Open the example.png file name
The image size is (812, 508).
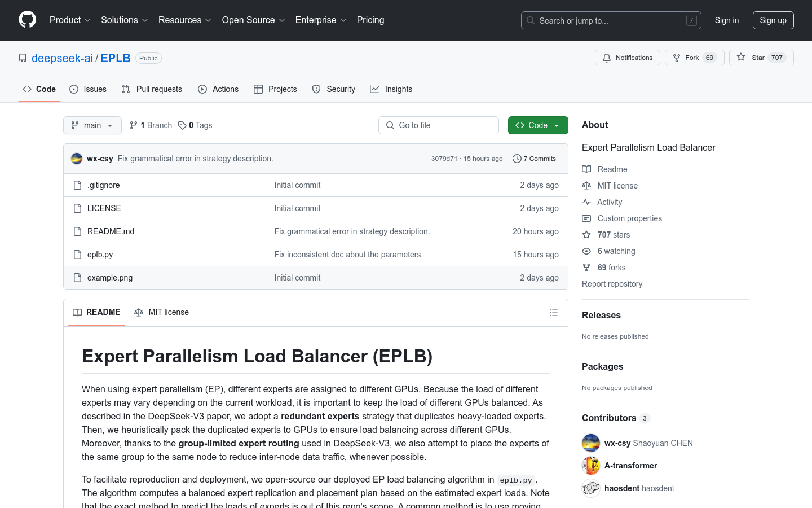[110, 278]
